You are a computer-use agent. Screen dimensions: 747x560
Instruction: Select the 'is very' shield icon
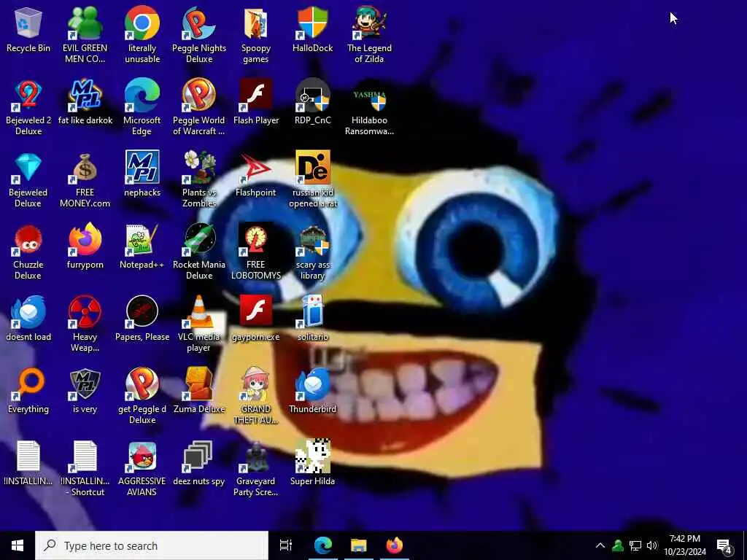85,384
